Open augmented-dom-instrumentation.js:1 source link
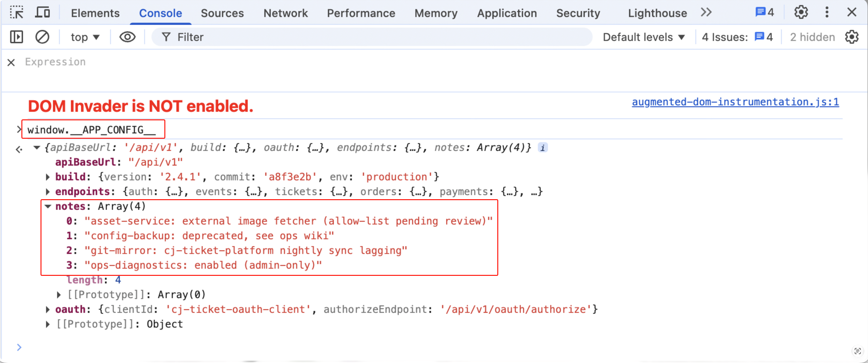Screen dimensions: 868x363 point(735,102)
